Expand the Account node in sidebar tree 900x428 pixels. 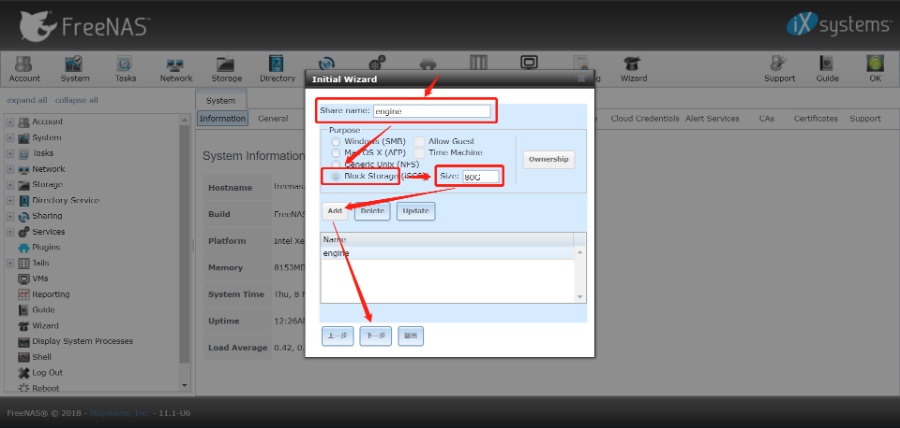click(x=10, y=122)
